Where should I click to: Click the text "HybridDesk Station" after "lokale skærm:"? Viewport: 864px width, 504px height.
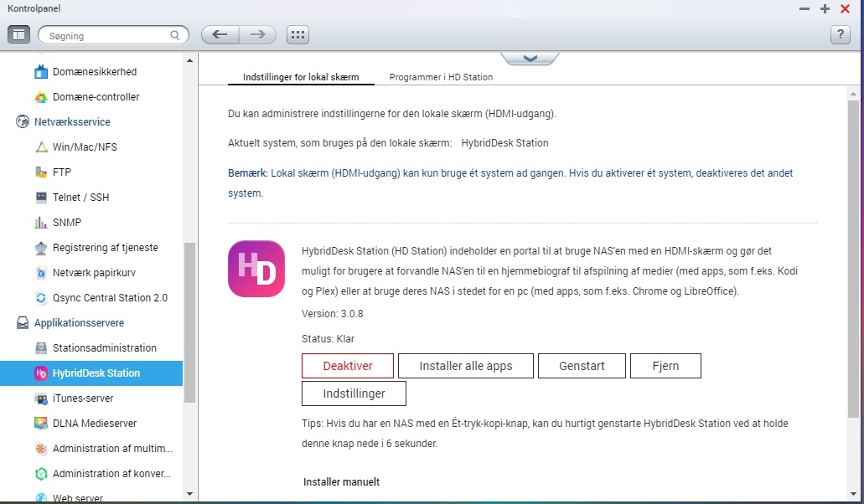click(504, 143)
